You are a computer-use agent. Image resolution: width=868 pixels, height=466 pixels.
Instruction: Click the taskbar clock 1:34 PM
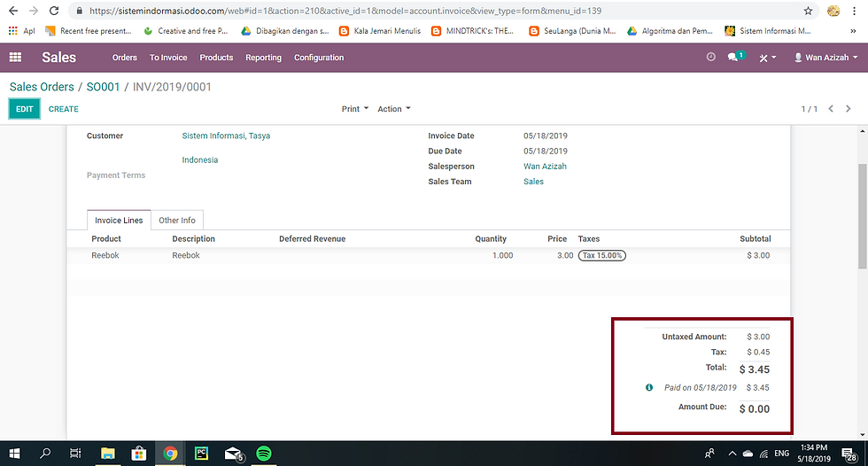click(814, 454)
